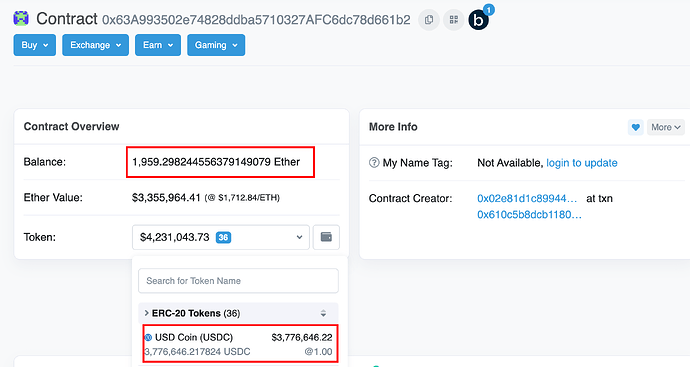Click the My Name Tag help icon

pyautogui.click(x=374, y=163)
